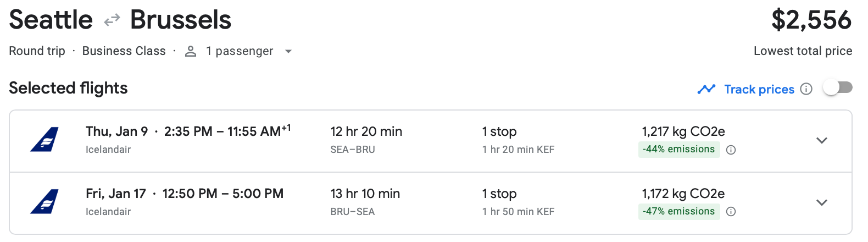This screenshot has width=868, height=242.
Task: Expand the Thu, Jan 9 flight details
Action: 821,140
